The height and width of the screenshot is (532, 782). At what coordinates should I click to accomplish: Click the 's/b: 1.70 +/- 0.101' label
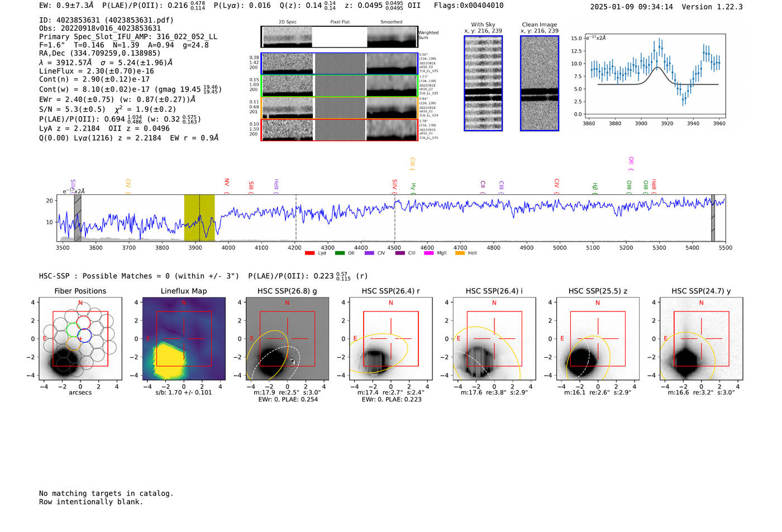tap(184, 392)
